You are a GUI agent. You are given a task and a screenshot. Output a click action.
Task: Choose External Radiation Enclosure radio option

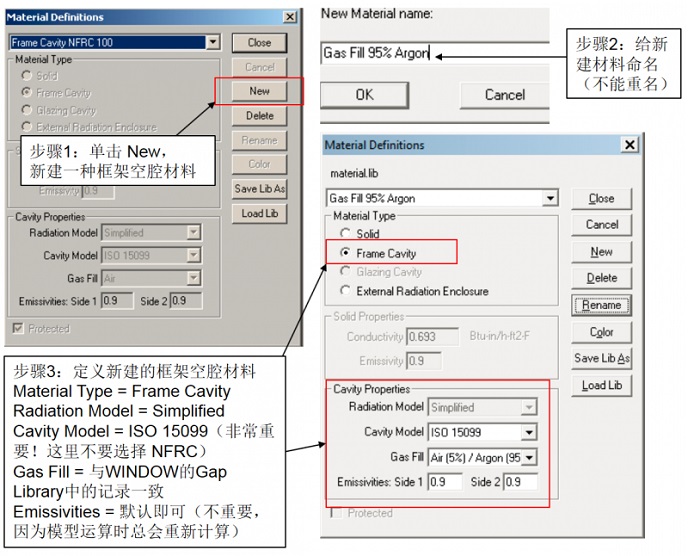[345, 291]
